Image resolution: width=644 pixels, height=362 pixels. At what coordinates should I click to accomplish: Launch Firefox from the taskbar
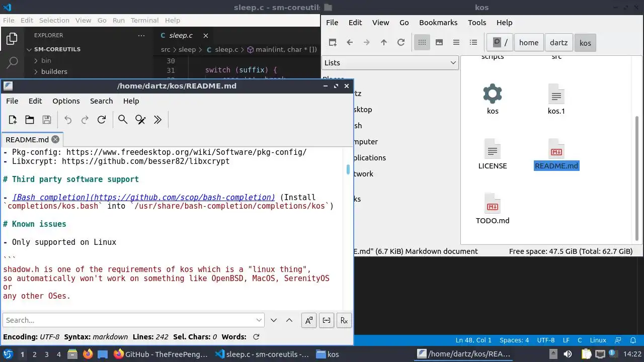point(88,354)
